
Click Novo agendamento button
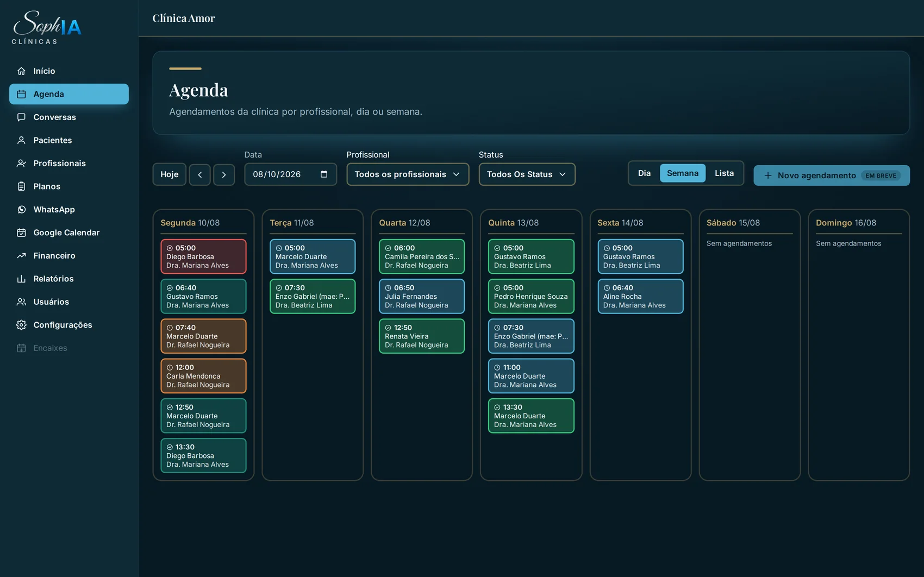tap(832, 175)
